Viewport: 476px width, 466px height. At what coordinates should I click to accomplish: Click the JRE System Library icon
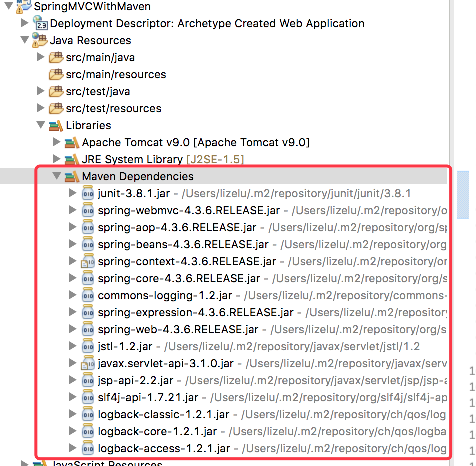(x=72, y=159)
